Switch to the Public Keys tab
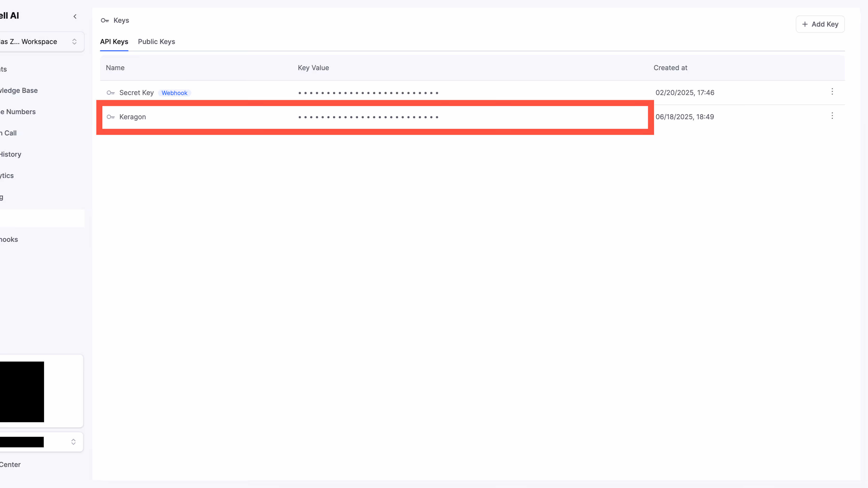Viewport: 868px width, 488px height. tap(156, 41)
